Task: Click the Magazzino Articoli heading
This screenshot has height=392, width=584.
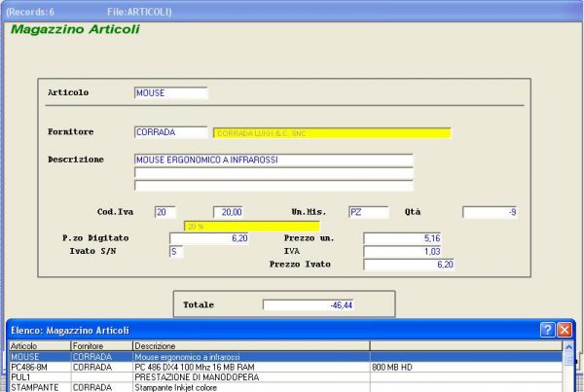Action: [x=75, y=29]
